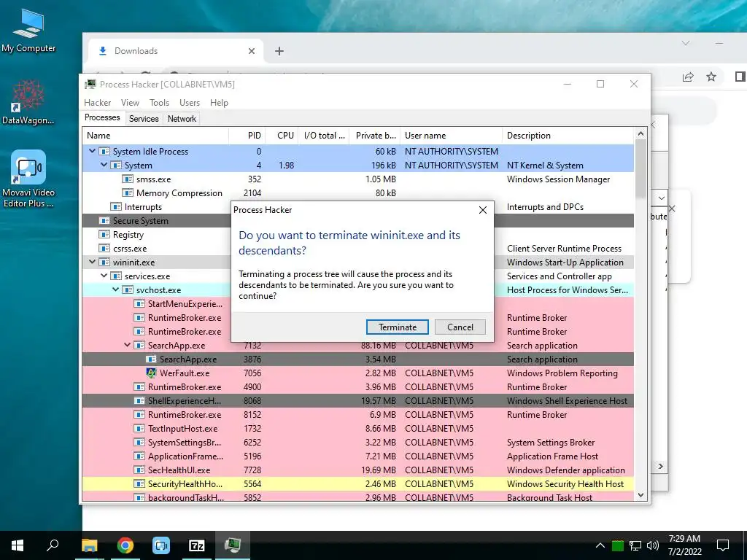Click the Registry process icon
Image resolution: width=747 pixels, height=560 pixels.
[104, 234]
